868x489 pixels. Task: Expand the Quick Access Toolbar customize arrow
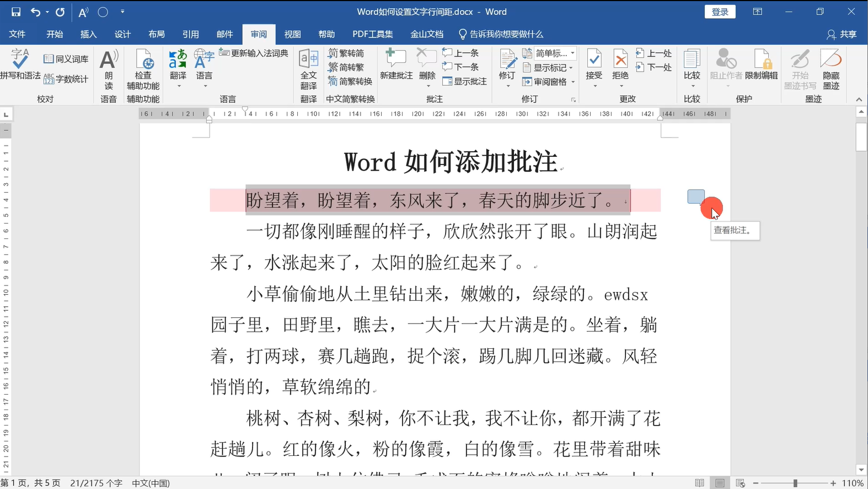[122, 12]
